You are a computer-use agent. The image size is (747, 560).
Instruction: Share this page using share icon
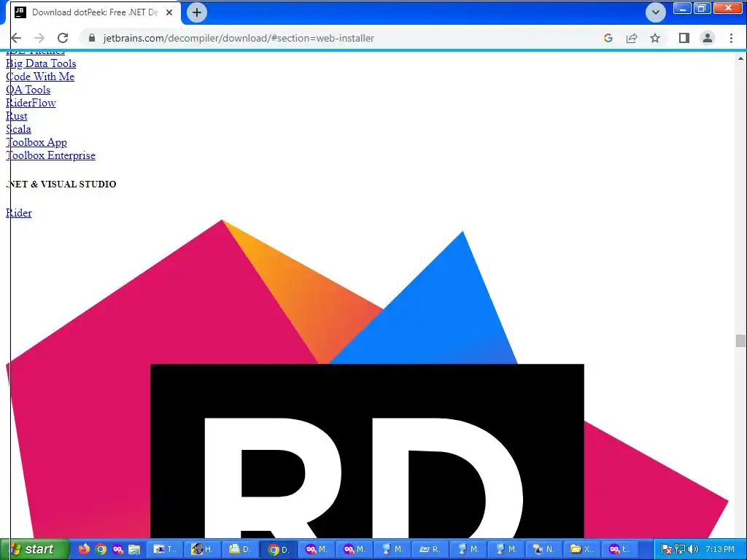[x=632, y=38]
